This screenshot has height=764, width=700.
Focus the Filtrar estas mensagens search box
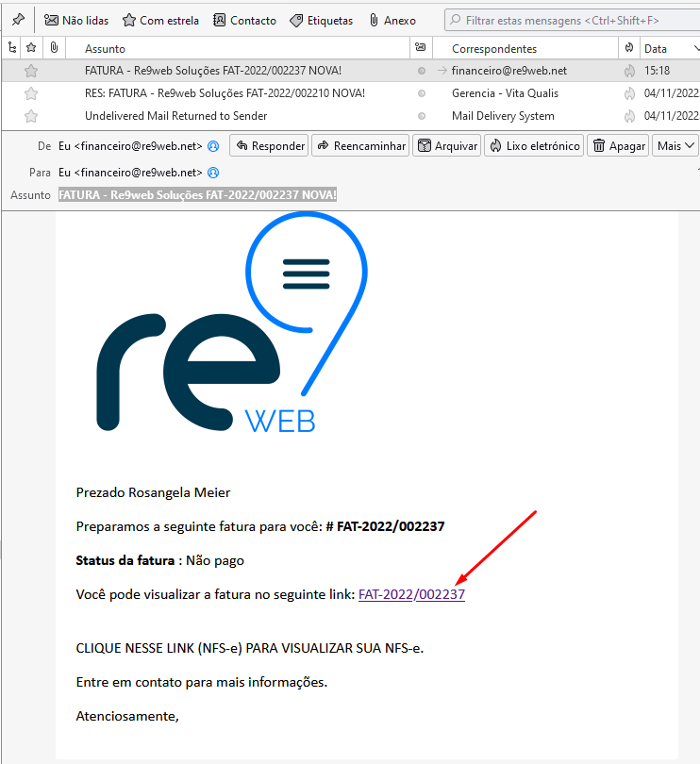pos(573,21)
